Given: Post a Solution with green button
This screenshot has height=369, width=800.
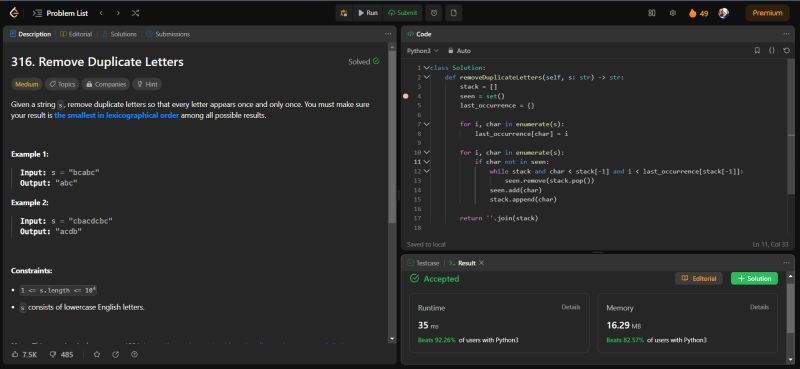Looking at the screenshot, I should (x=754, y=279).
